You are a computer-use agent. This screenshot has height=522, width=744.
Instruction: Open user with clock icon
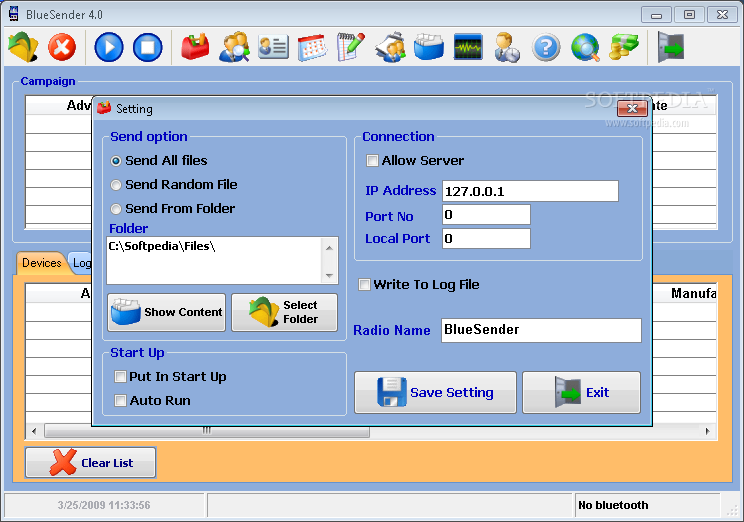click(507, 47)
